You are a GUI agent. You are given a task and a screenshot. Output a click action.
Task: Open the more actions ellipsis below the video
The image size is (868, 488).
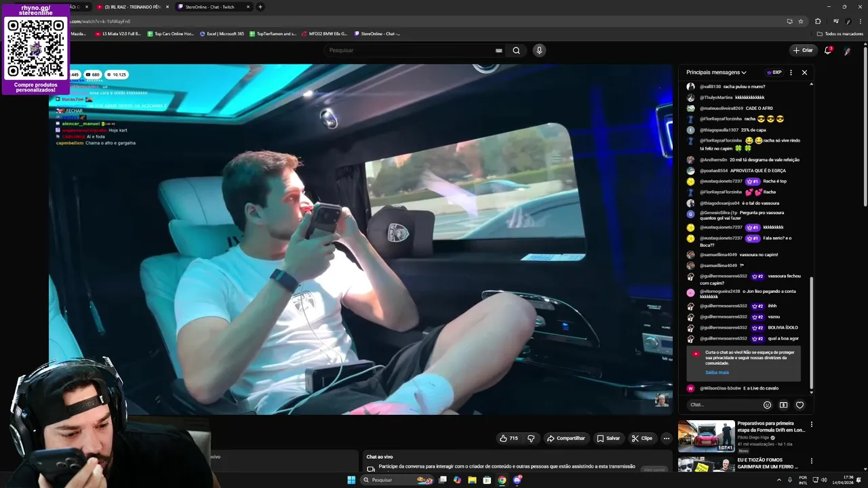click(667, 439)
